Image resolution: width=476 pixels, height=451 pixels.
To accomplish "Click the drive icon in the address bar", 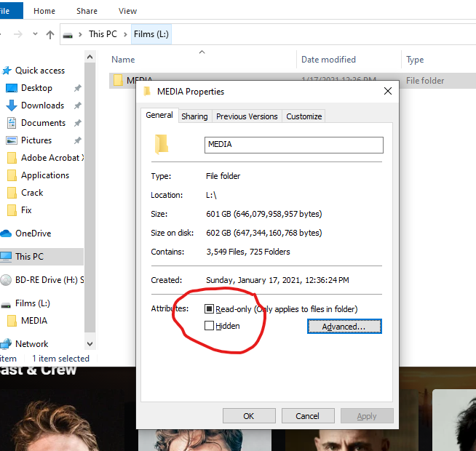I will (x=68, y=35).
